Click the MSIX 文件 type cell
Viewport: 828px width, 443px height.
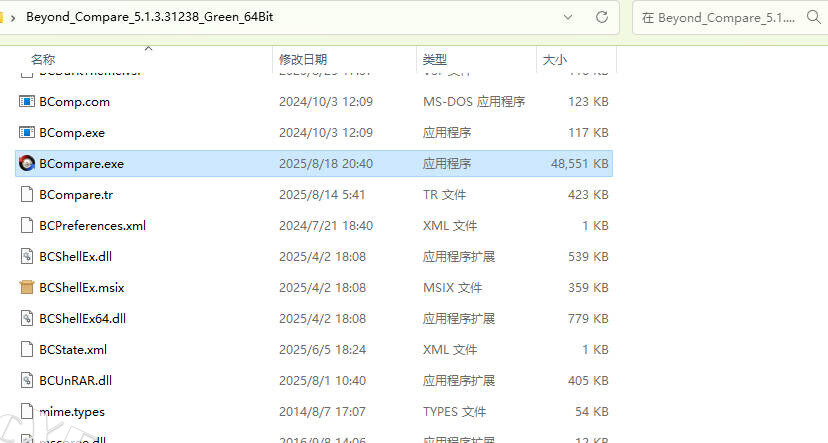pyautogui.click(x=453, y=288)
